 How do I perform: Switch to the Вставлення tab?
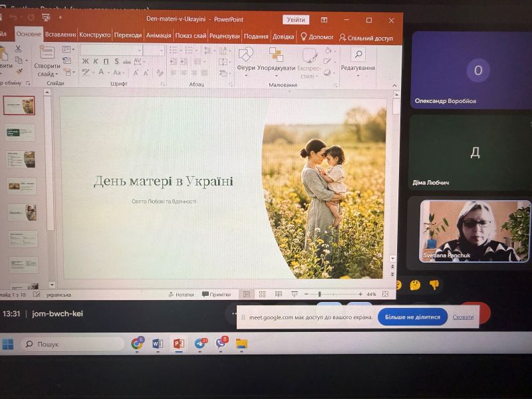coord(61,35)
